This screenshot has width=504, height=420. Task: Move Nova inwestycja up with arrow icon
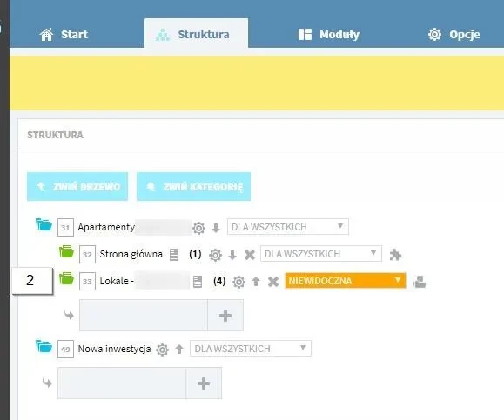(x=179, y=349)
